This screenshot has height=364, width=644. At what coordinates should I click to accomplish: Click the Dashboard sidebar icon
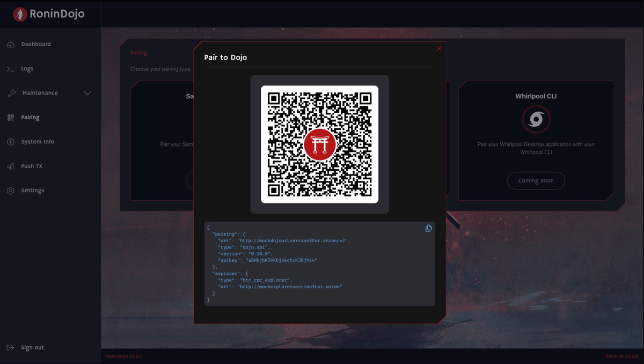[x=11, y=45]
